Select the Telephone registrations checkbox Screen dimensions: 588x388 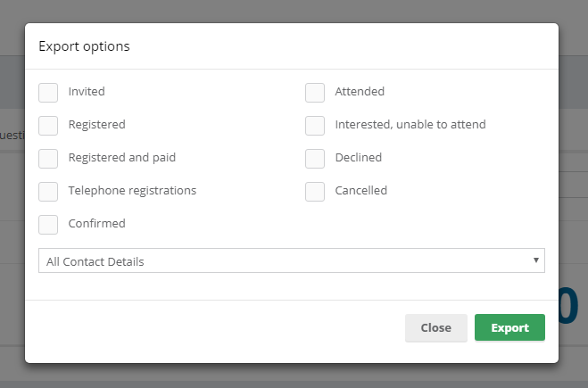[48, 192]
